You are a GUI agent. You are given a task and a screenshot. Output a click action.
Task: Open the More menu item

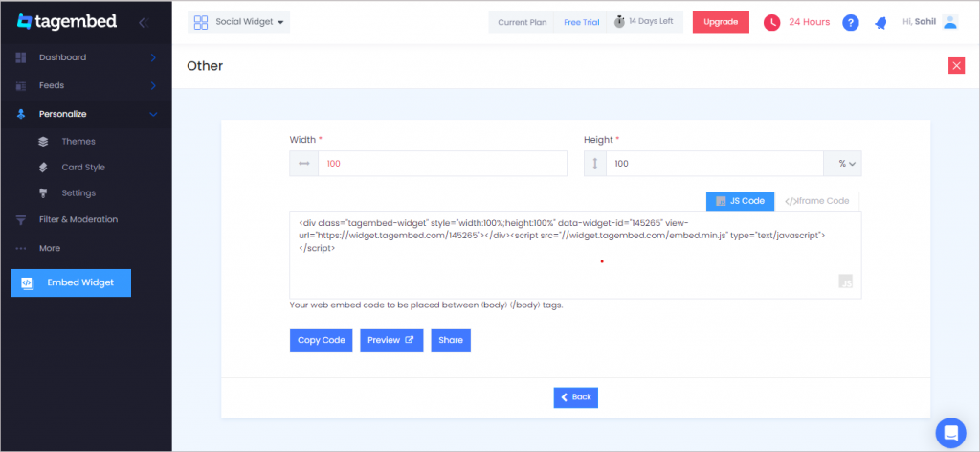[x=50, y=249]
